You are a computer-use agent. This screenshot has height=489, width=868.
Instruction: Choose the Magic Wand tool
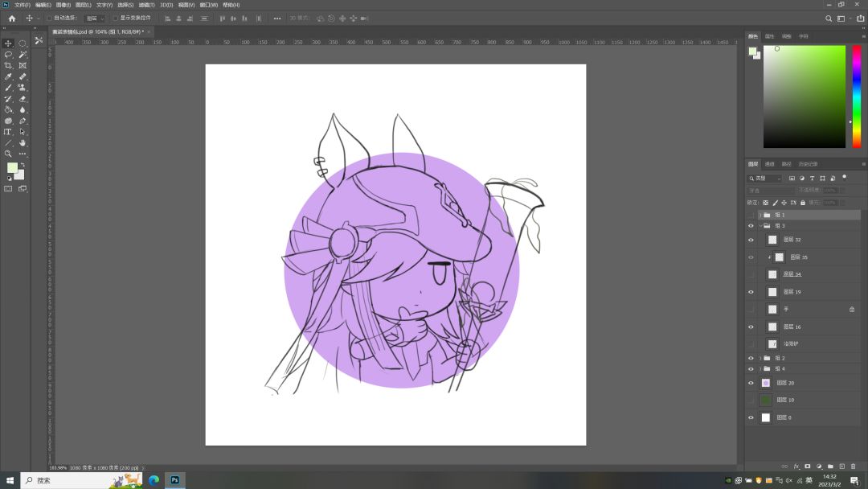(22, 55)
